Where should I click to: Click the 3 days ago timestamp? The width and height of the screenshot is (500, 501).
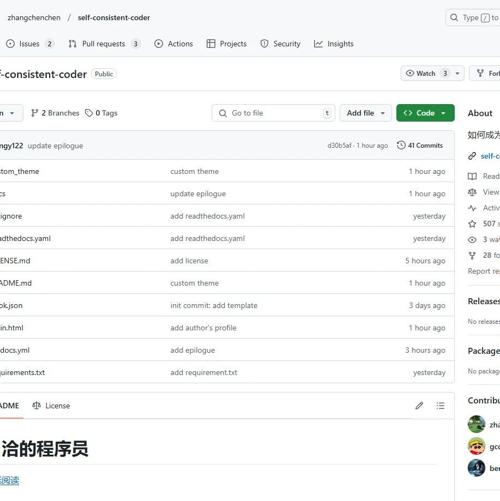click(x=427, y=305)
